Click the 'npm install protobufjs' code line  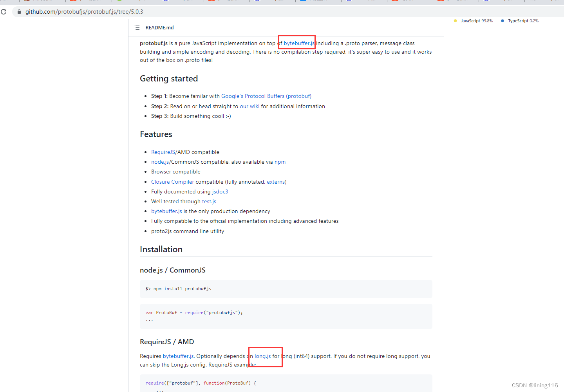click(178, 289)
